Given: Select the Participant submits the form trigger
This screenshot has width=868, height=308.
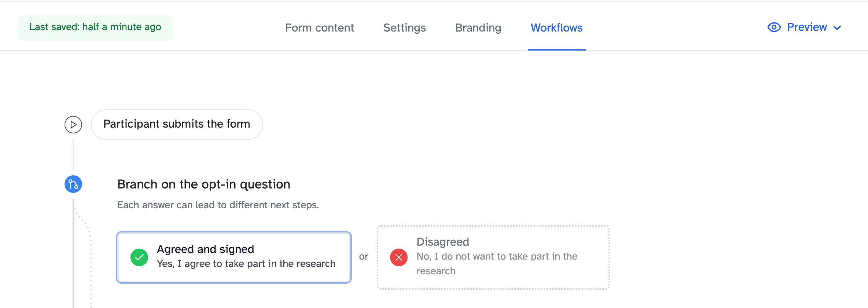Looking at the screenshot, I should [x=177, y=125].
